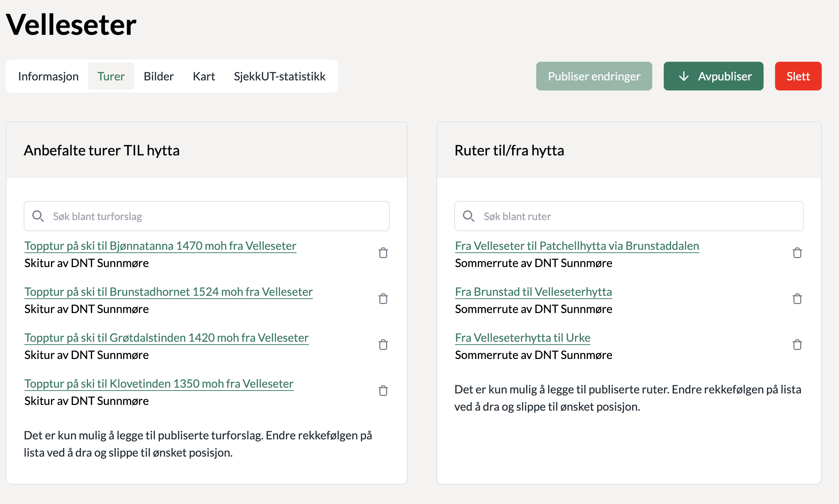This screenshot has height=504, width=839.
Task: Click the Avpubliser button
Action: click(x=713, y=76)
